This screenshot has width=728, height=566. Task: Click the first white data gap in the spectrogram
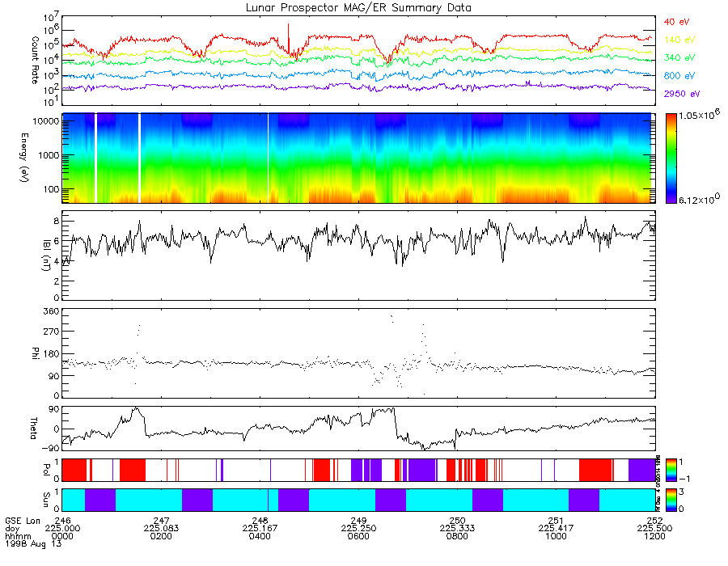95,158
